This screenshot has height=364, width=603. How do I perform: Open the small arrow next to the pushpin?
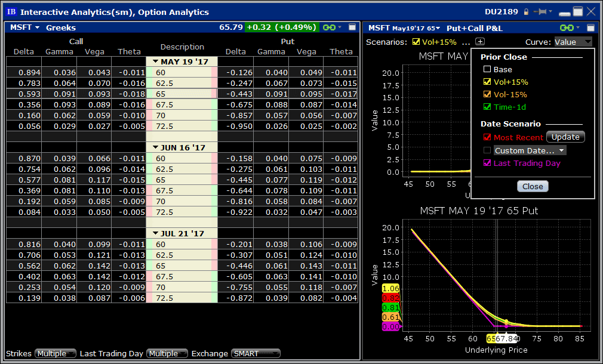tap(550, 11)
